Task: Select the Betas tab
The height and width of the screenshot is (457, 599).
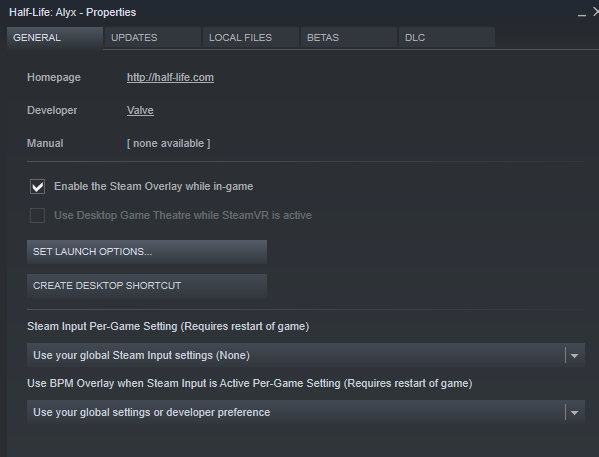Action: (x=349, y=37)
